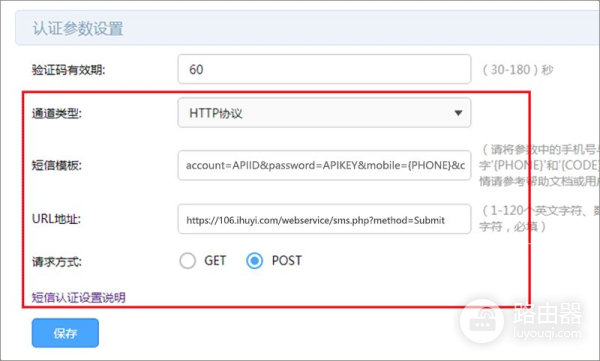Click the 验证码有效期 label

[68, 70]
